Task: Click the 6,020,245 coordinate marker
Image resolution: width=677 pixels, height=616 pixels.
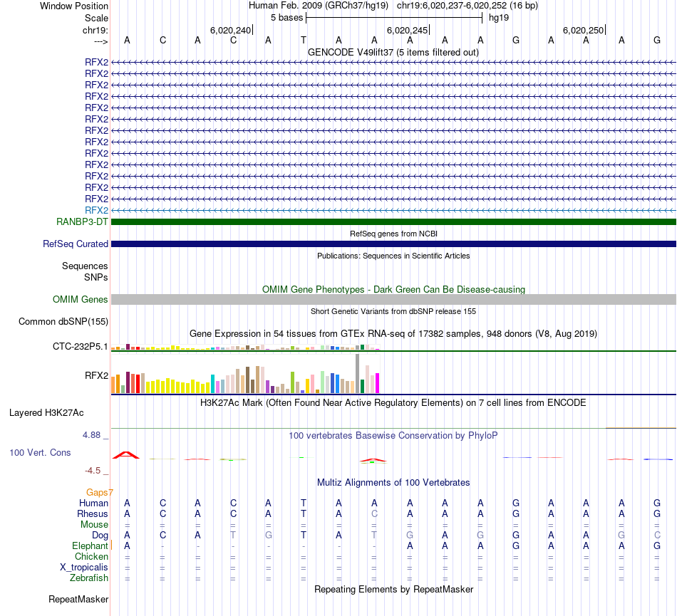Action: tap(407, 30)
